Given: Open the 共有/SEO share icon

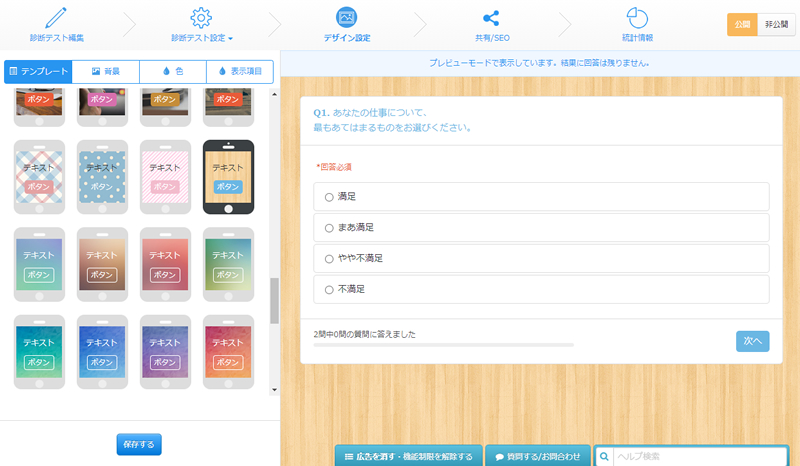Looking at the screenshot, I should click(x=491, y=18).
